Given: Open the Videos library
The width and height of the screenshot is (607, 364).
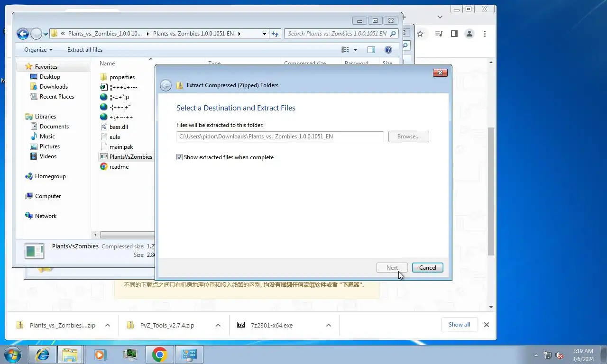Looking at the screenshot, I should [x=48, y=156].
